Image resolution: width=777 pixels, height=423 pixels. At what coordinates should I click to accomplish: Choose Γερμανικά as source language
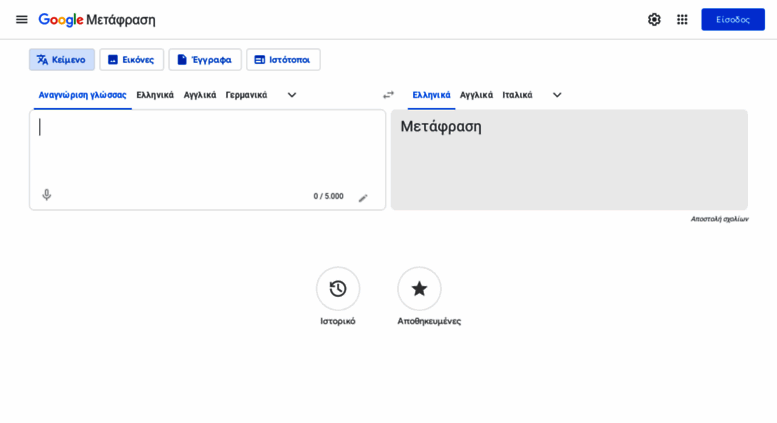pos(246,95)
